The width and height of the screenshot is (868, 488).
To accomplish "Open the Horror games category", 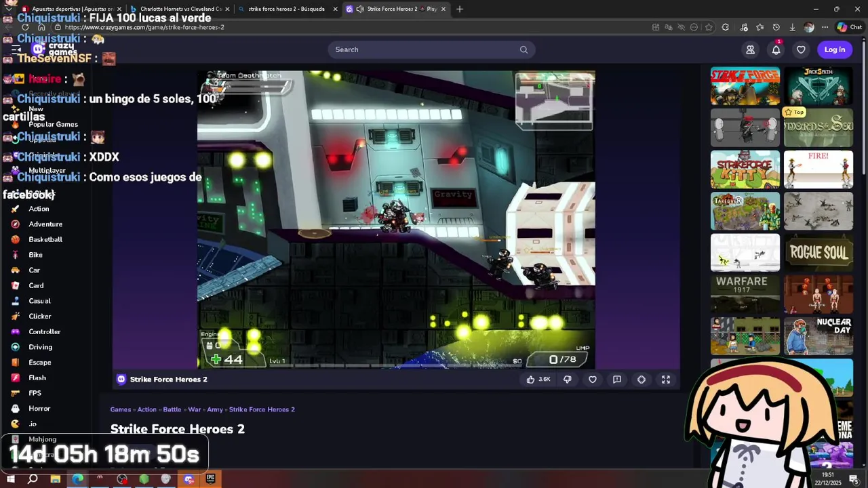I will (39, 409).
